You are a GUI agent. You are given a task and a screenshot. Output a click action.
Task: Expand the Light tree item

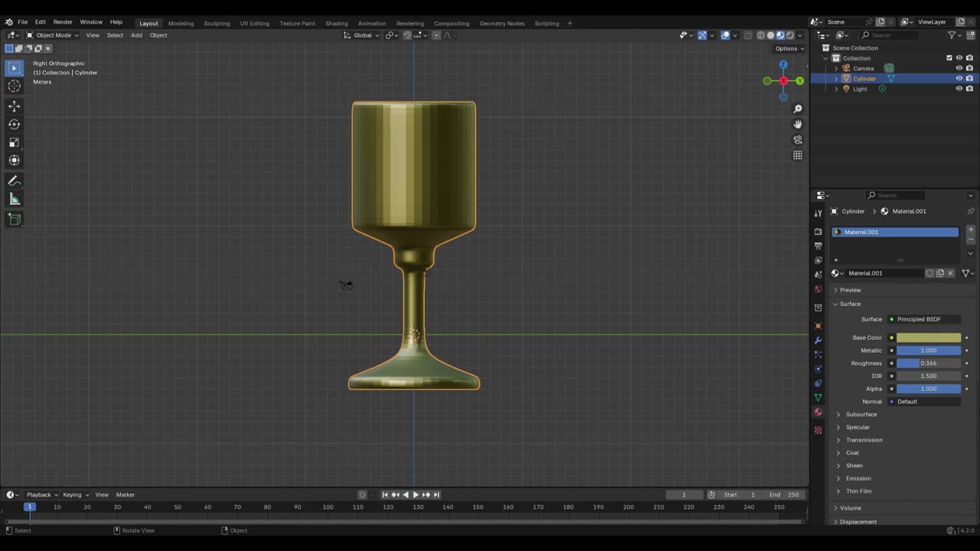point(836,89)
